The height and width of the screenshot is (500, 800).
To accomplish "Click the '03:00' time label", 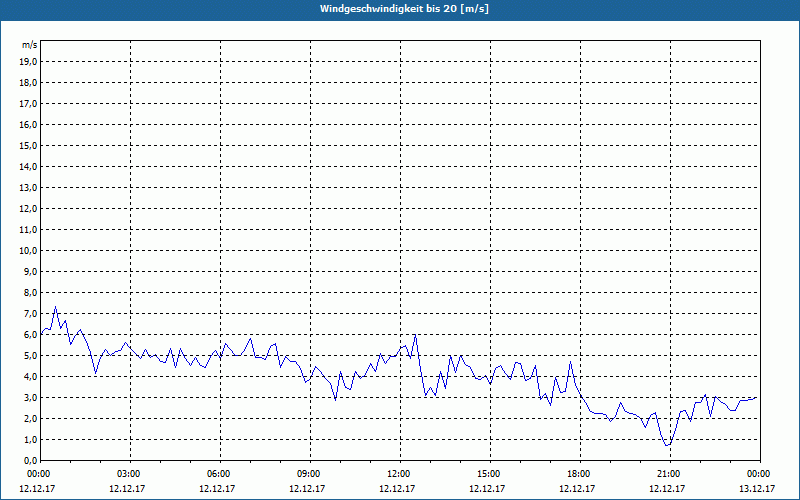I will coord(129,474).
